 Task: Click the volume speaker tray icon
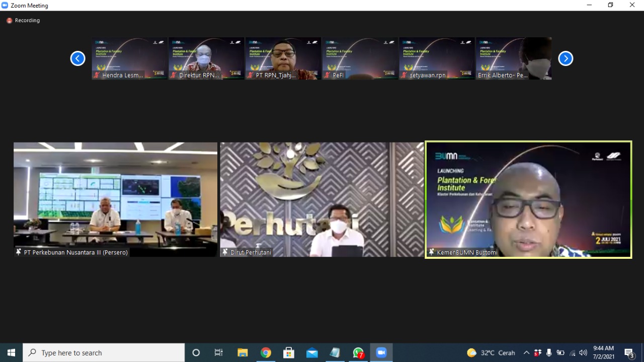(583, 352)
